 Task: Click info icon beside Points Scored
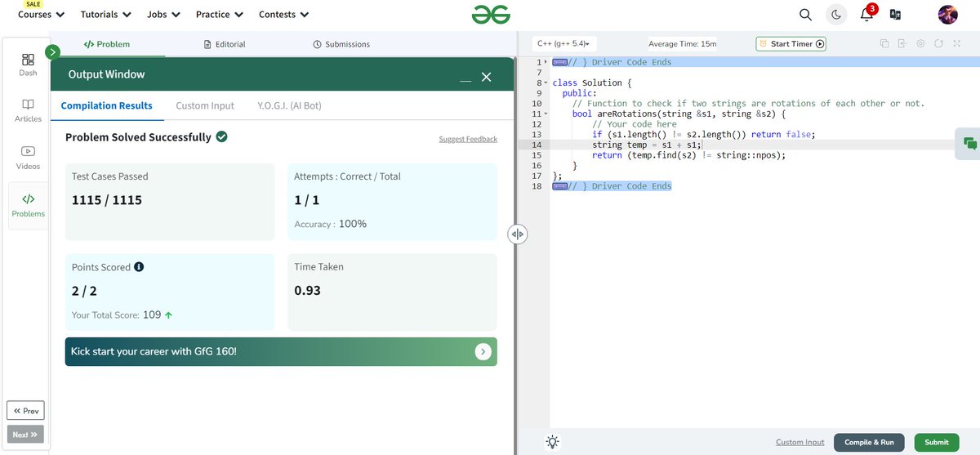pyautogui.click(x=139, y=267)
